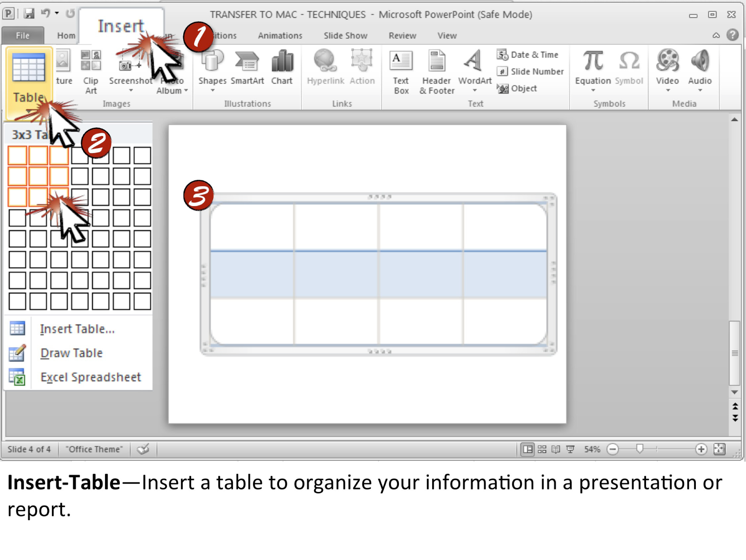Open the Slide Show tab

tap(345, 36)
